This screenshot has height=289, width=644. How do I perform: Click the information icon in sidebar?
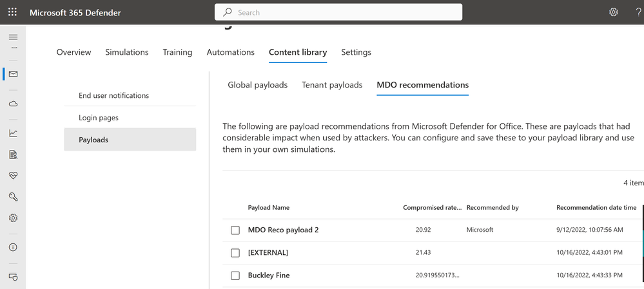[x=13, y=247]
